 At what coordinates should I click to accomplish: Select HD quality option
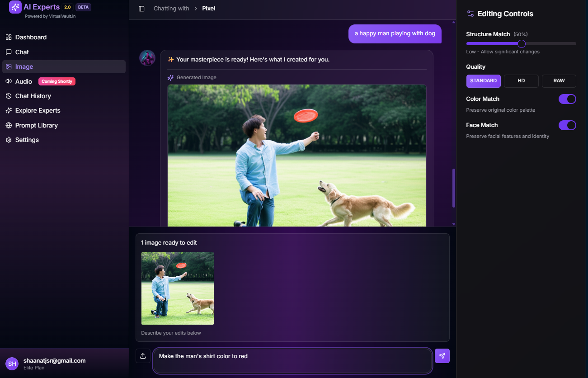click(521, 81)
